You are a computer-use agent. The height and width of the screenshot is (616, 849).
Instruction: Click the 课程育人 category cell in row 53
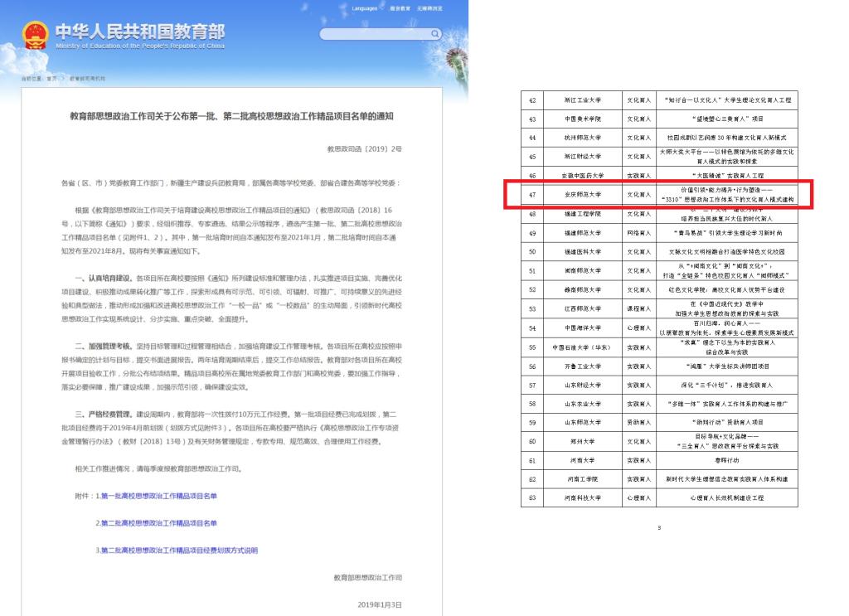[639, 308]
